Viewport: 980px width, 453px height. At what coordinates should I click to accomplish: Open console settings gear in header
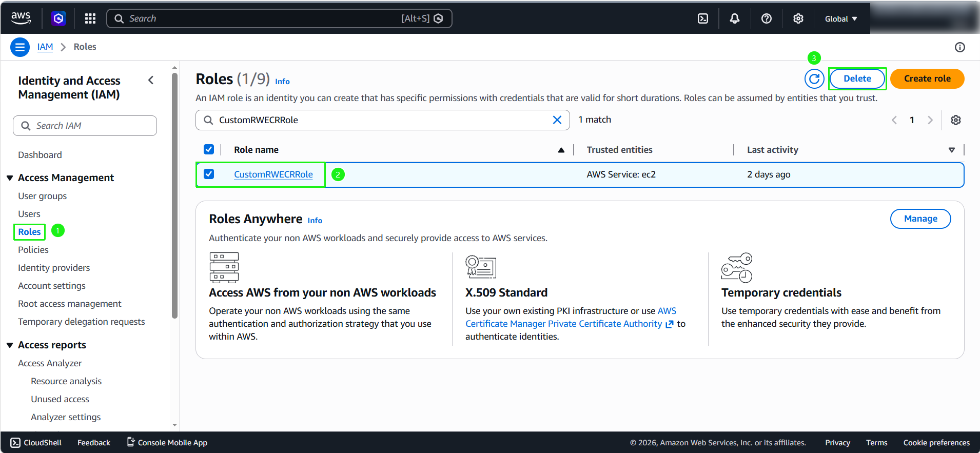[x=798, y=18]
